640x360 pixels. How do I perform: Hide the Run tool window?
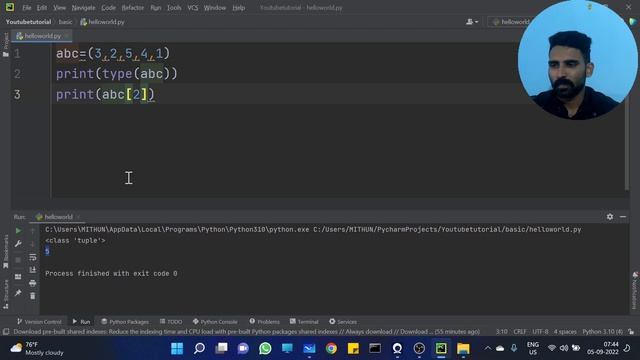[623, 217]
